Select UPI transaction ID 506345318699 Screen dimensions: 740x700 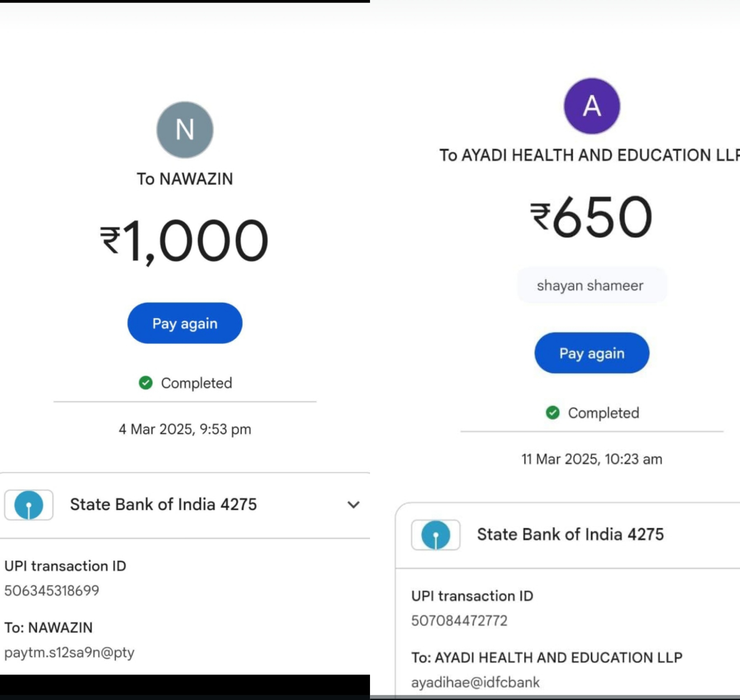pos(52,591)
